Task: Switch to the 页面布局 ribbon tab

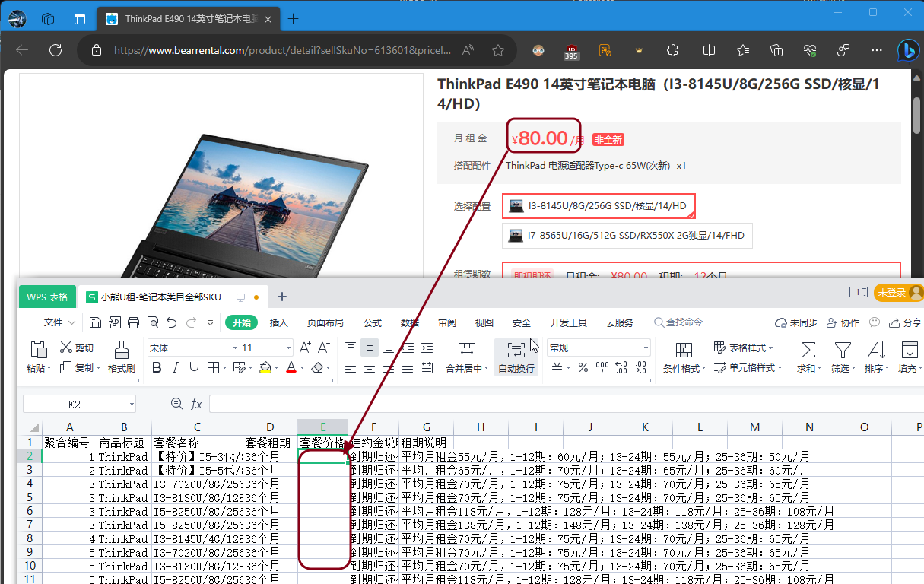Action: [325, 323]
